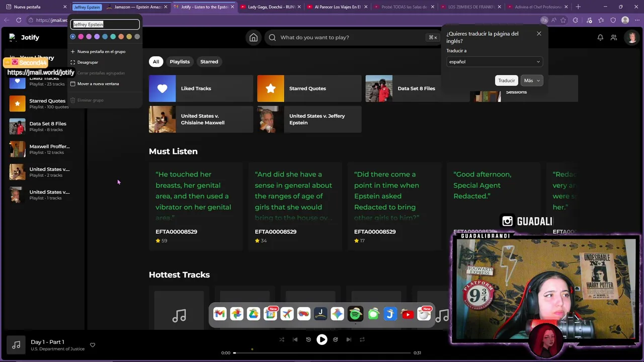
Task: Pick orange tab group color
Action: [x=121, y=37]
